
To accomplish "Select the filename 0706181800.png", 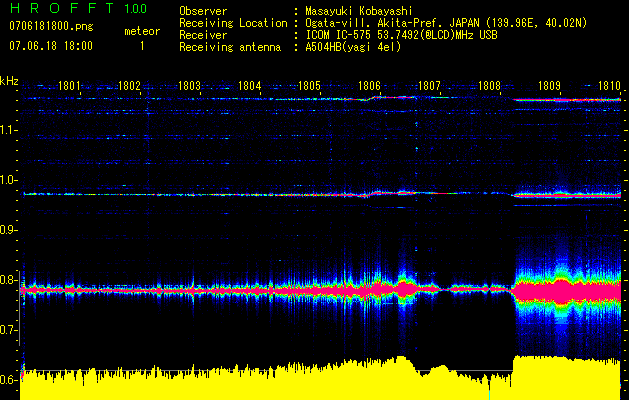I will (51, 27).
